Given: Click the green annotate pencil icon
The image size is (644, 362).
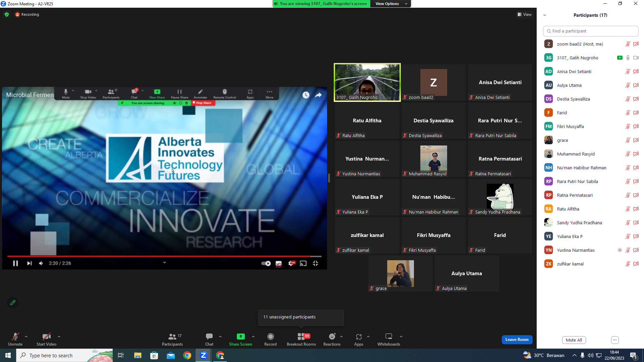Looking at the screenshot, I should (13, 303).
